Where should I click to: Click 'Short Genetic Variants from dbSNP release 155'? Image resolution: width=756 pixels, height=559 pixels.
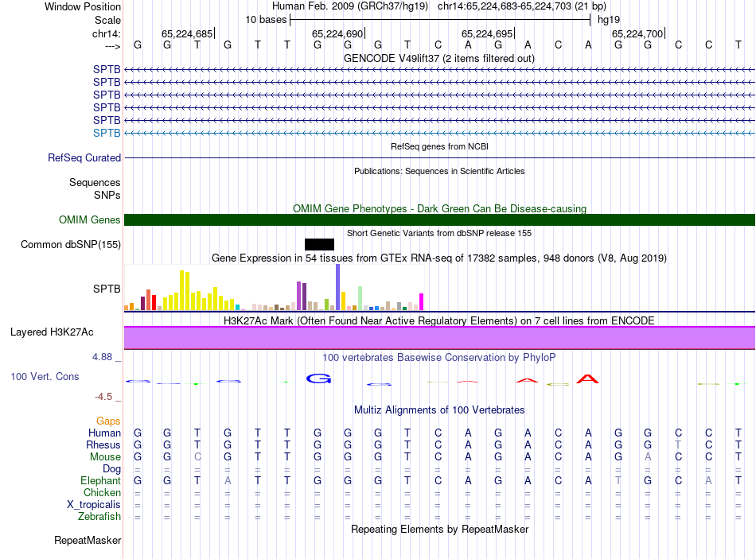(439, 233)
